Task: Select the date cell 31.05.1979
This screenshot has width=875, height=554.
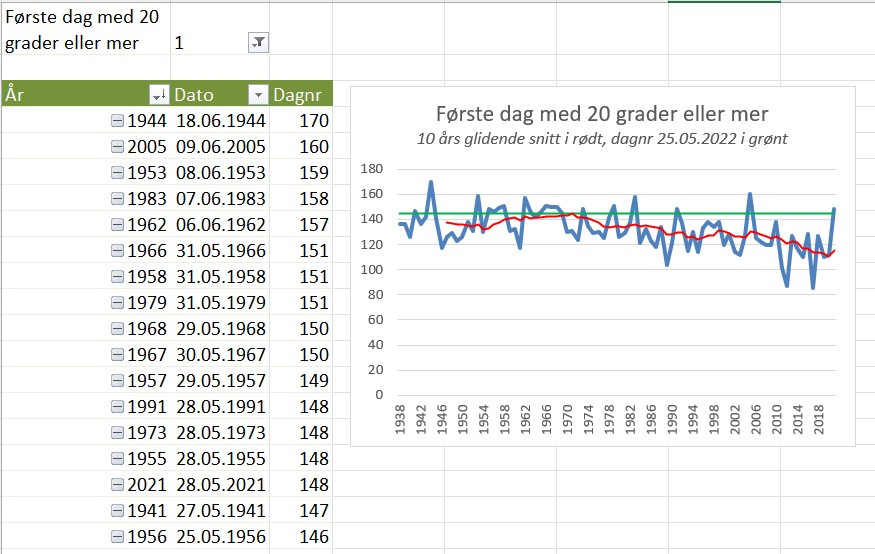Action: point(220,302)
